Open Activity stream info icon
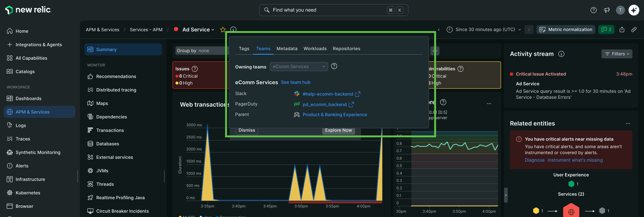 [561, 54]
